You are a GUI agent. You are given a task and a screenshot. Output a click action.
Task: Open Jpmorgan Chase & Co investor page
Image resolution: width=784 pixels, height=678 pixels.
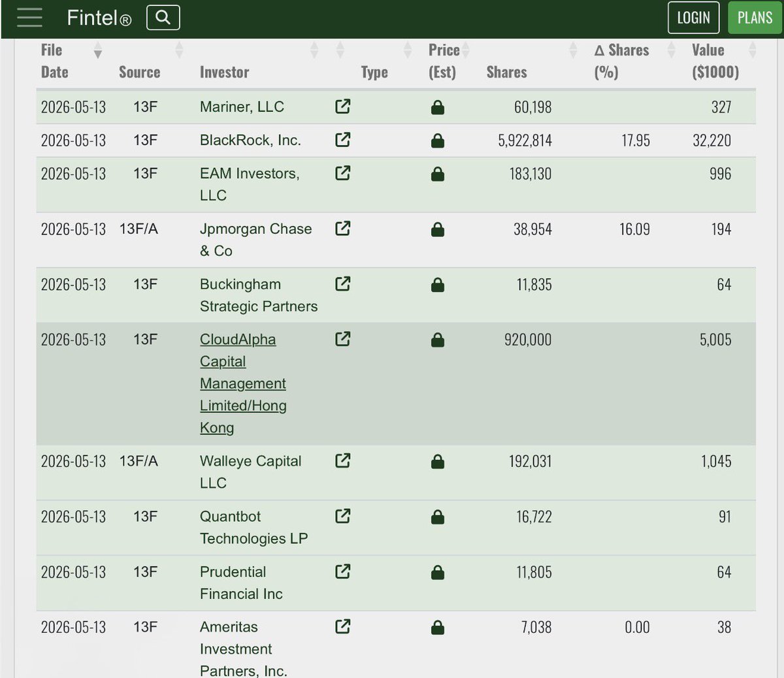click(255, 240)
